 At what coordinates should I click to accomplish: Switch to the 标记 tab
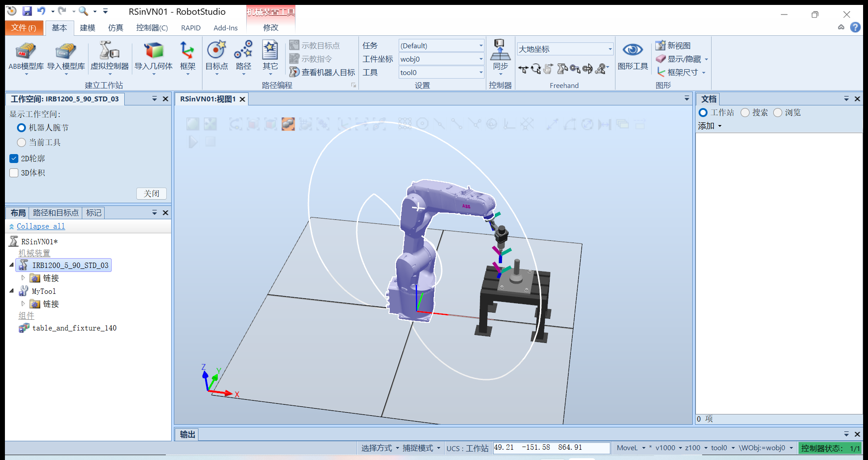click(94, 213)
